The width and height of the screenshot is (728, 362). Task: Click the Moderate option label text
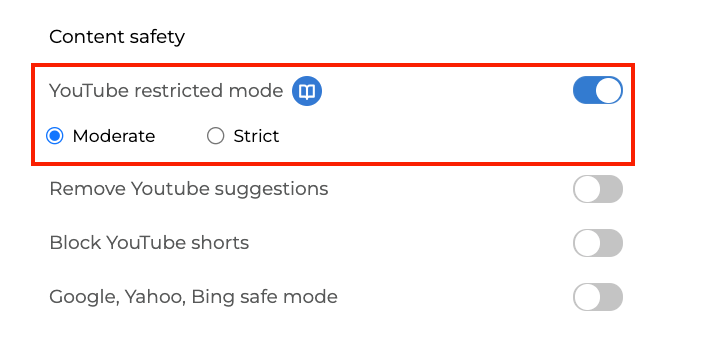coord(114,136)
